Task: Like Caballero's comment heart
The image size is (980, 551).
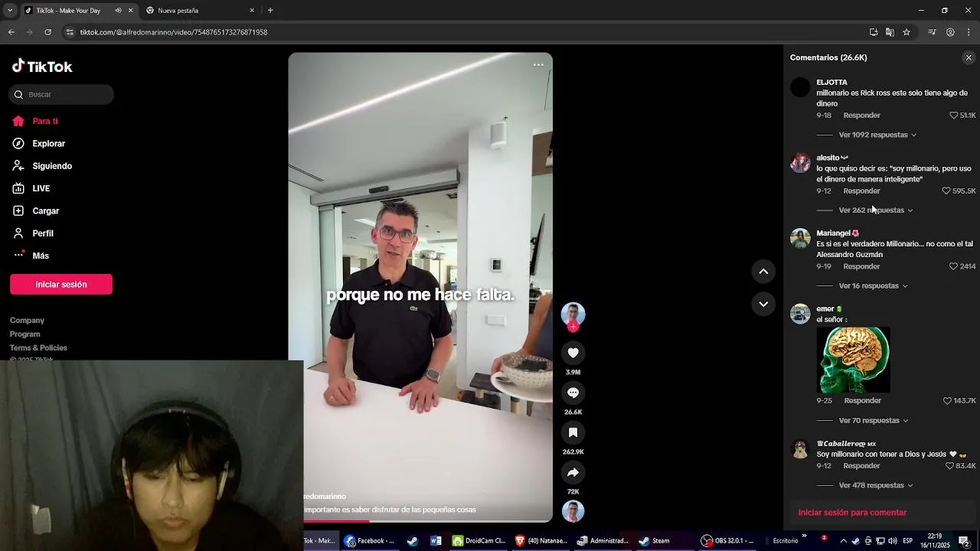Action: [x=950, y=466]
